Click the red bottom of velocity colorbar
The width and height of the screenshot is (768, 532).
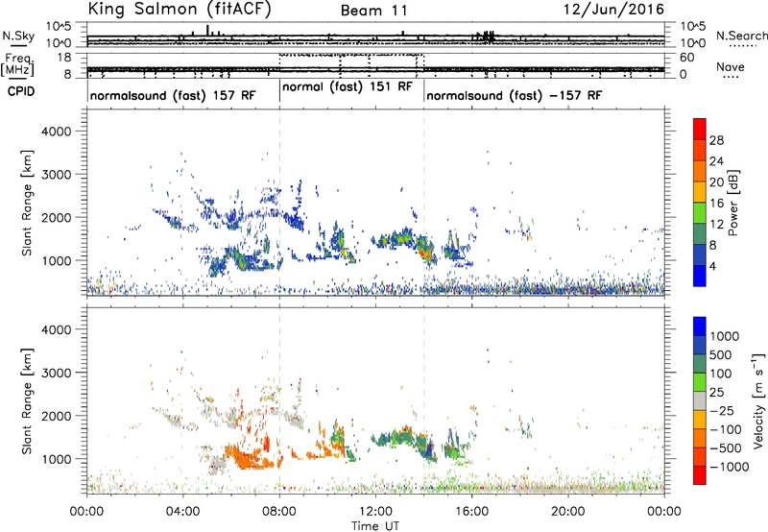tap(700, 475)
